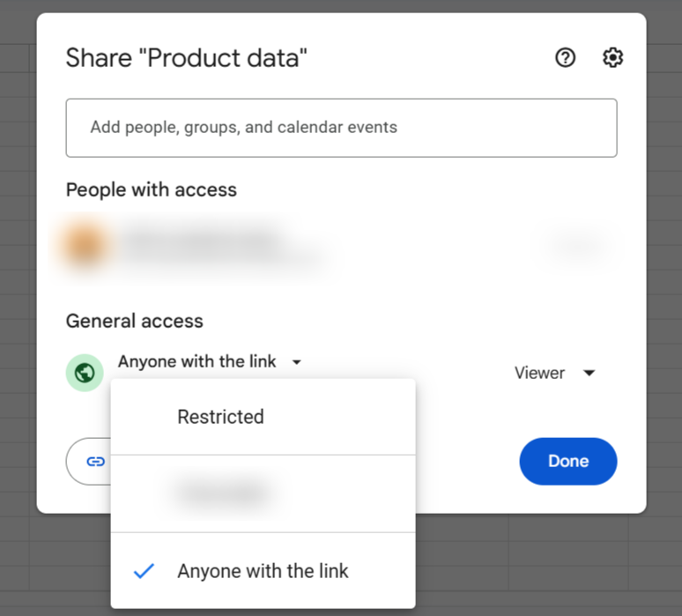This screenshot has width=682, height=616.
Task: Click the People with access heading
Action: click(152, 189)
